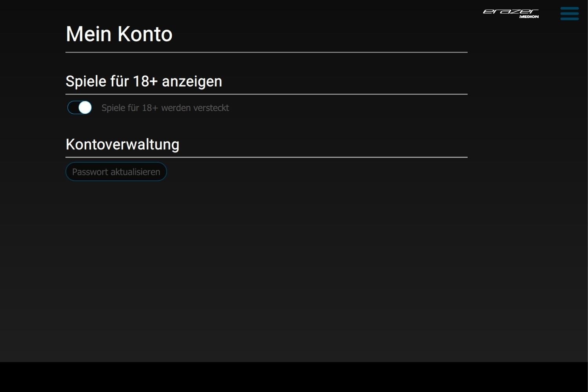The height and width of the screenshot is (392, 588).
Task: Click the word 'aktualisieren' in the button
Action: [135, 172]
